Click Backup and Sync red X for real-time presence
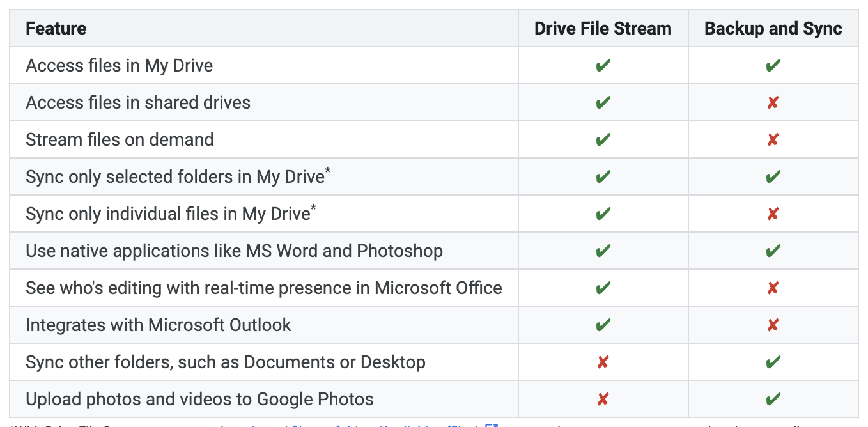Viewport: 868px width, 427px height. [x=773, y=288]
